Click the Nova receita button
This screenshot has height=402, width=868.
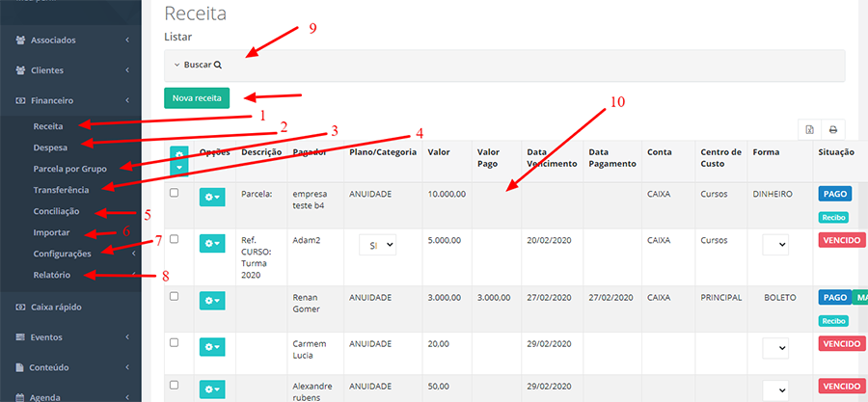point(197,97)
